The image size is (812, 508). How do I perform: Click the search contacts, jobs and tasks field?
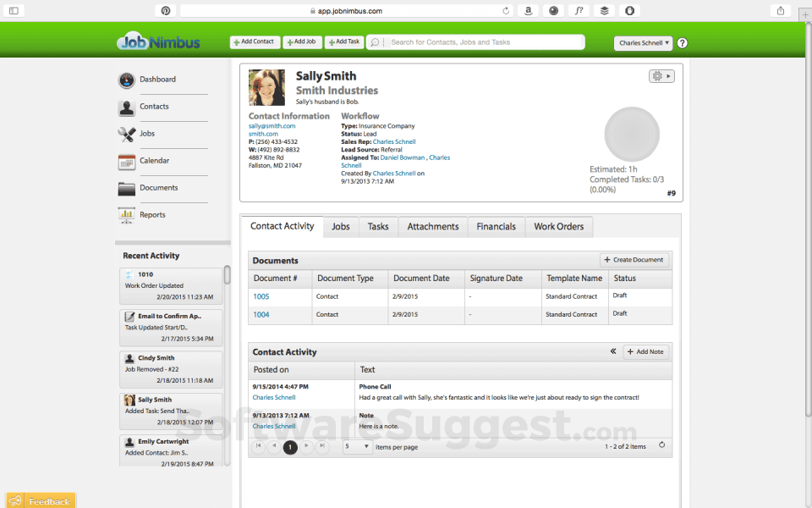tap(482, 42)
